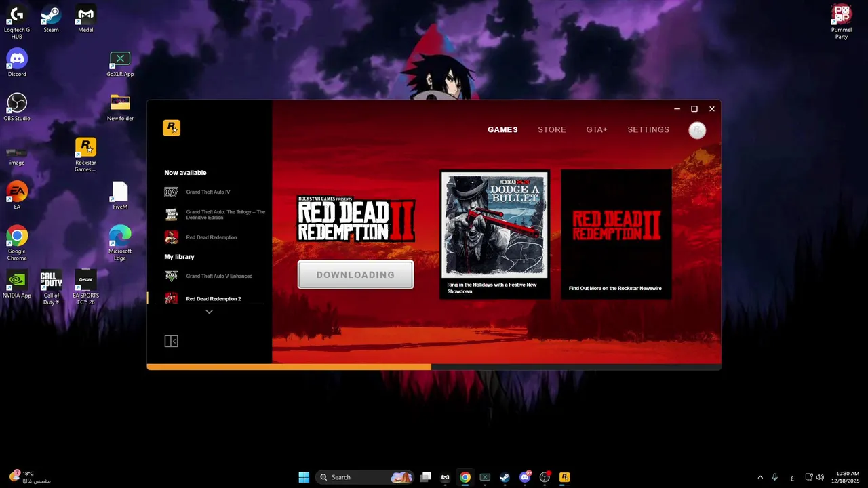Open GTA: The Trilogy Definitive Edition entry
The image size is (868, 488).
click(x=226, y=214)
